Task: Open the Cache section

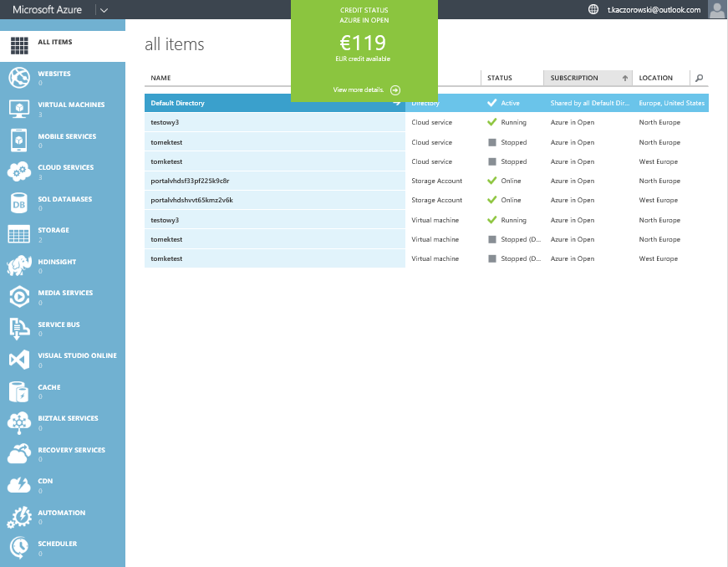Action: (63, 391)
